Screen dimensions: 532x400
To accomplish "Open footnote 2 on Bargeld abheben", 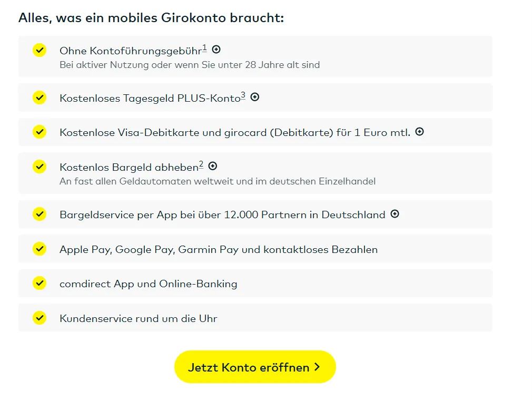I will pyautogui.click(x=201, y=165).
